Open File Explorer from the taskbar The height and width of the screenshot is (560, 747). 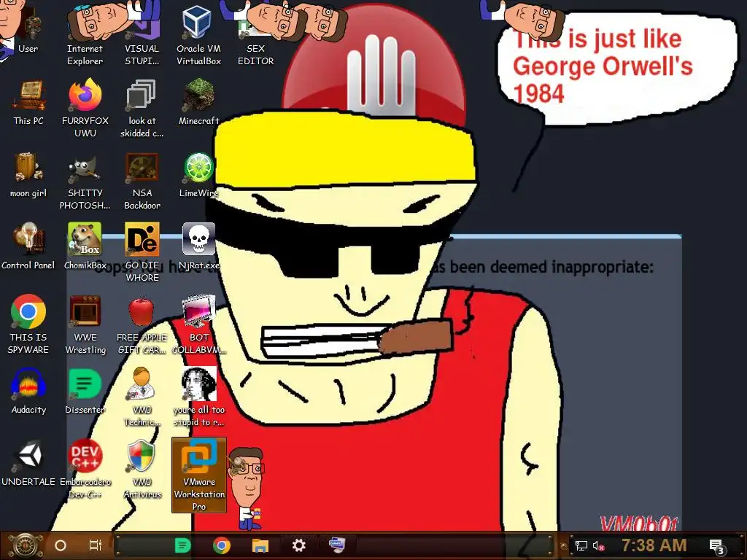coord(260,545)
